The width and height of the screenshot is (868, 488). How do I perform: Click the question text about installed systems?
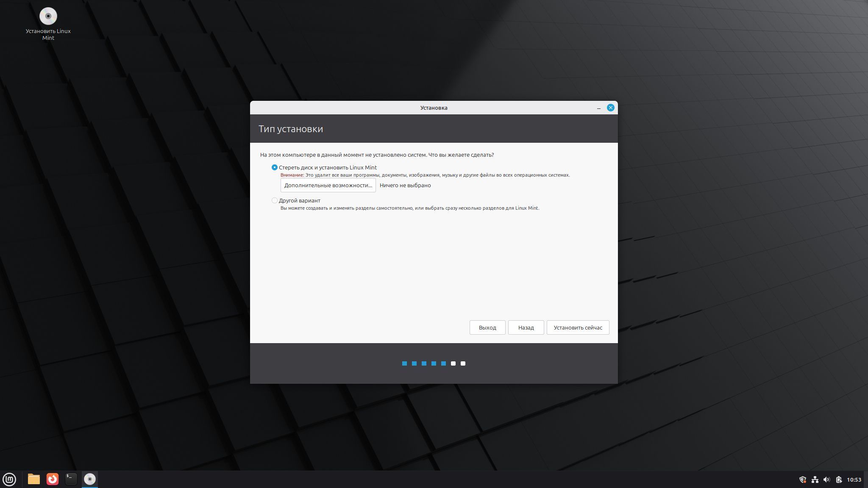point(377,155)
